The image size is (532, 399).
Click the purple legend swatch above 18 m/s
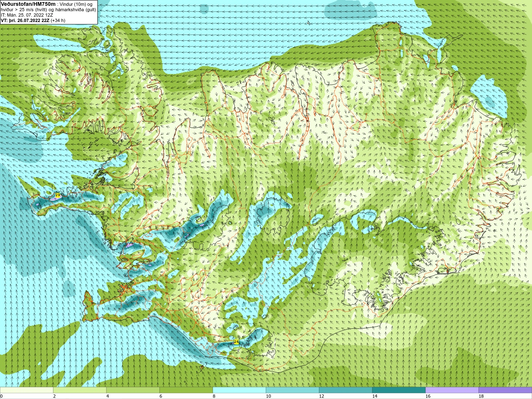point(505,390)
